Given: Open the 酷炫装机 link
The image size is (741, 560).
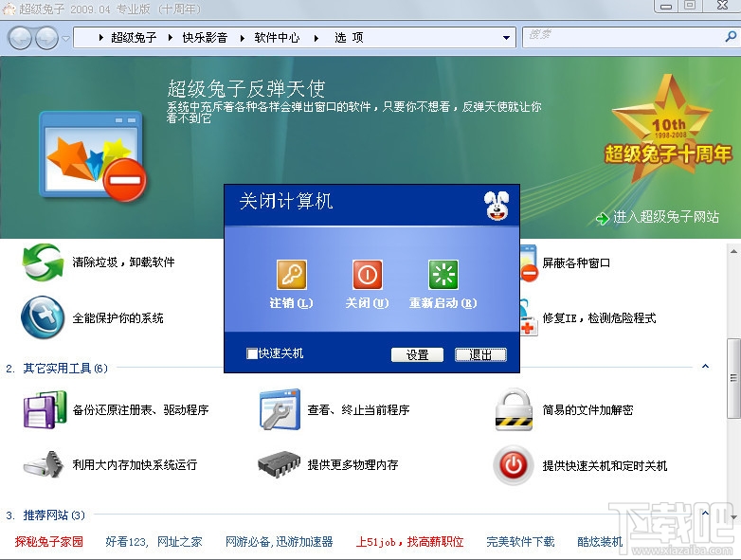Looking at the screenshot, I should pyautogui.click(x=600, y=542).
